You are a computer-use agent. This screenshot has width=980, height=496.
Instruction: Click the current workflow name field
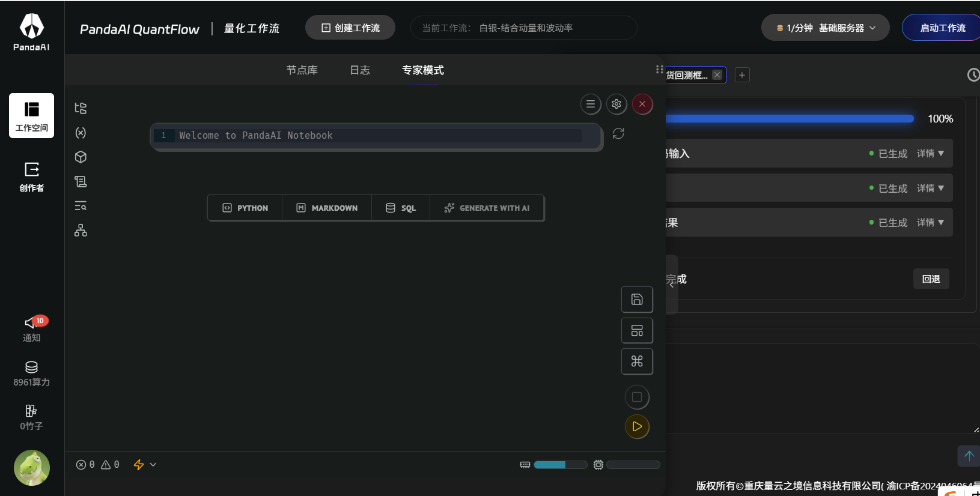(x=523, y=28)
